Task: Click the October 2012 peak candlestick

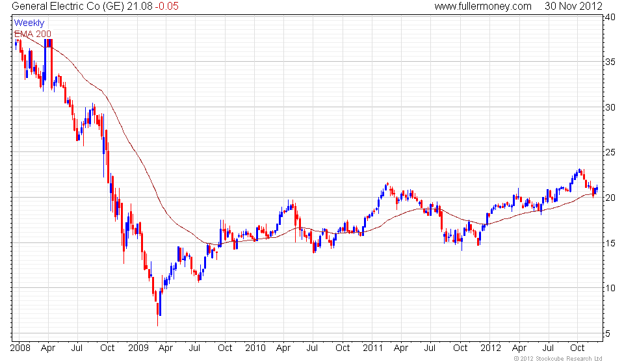Action: pyautogui.click(x=579, y=170)
